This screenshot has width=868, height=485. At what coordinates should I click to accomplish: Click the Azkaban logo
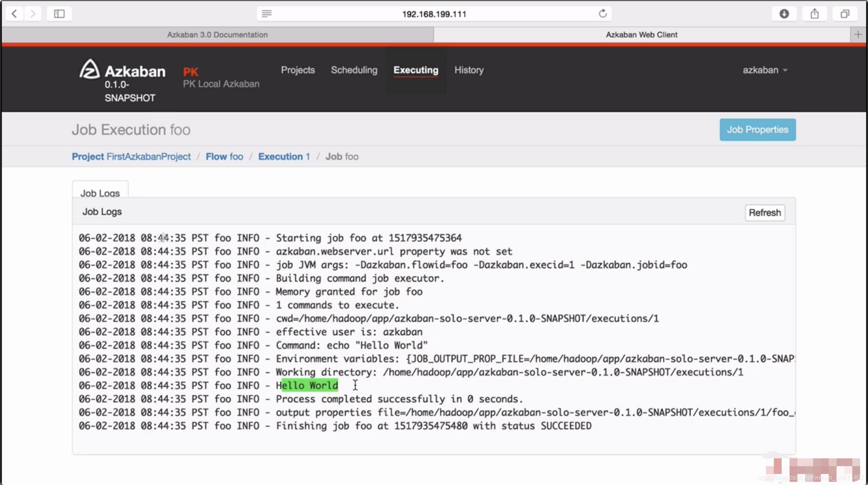pos(122,70)
